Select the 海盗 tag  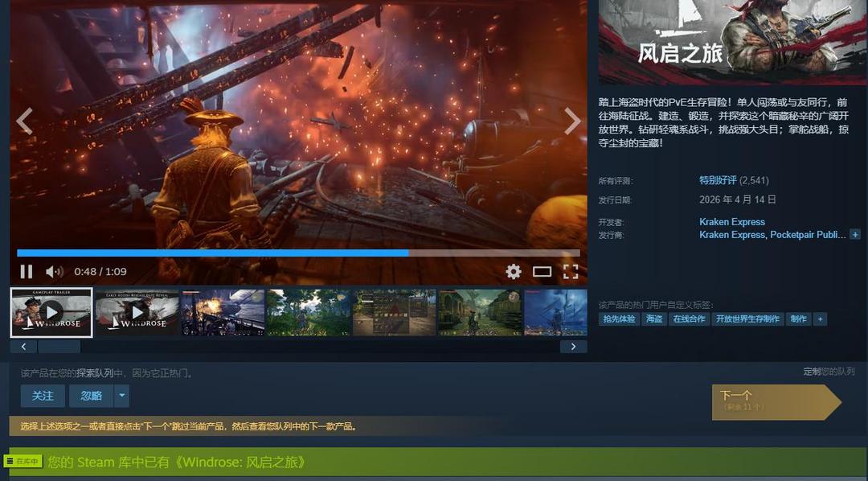(x=654, y=319)
